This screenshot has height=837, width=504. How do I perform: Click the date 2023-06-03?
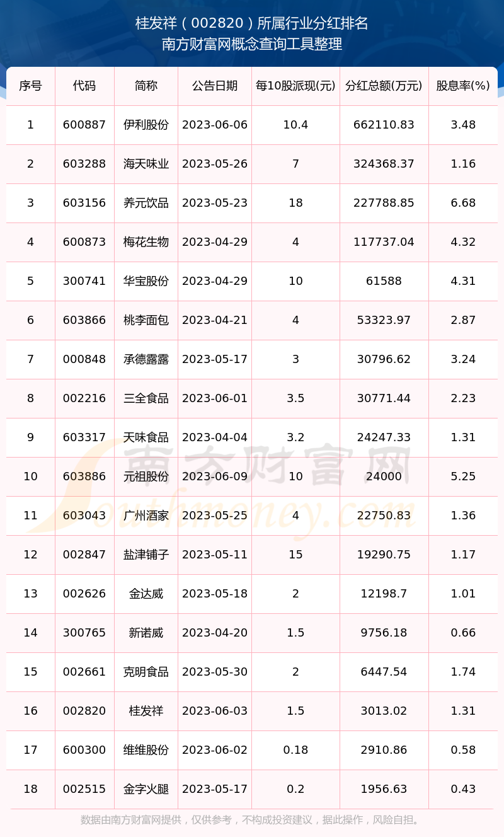coord(215,711)
